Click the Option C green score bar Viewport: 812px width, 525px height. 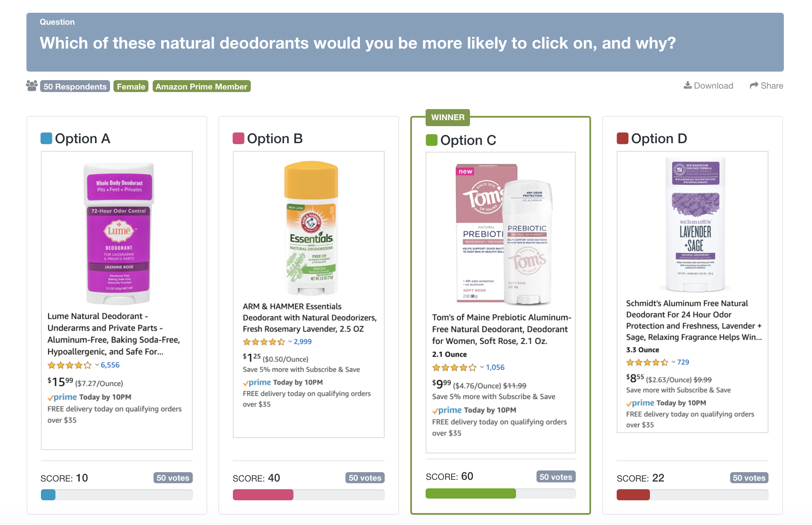point(470,493)
